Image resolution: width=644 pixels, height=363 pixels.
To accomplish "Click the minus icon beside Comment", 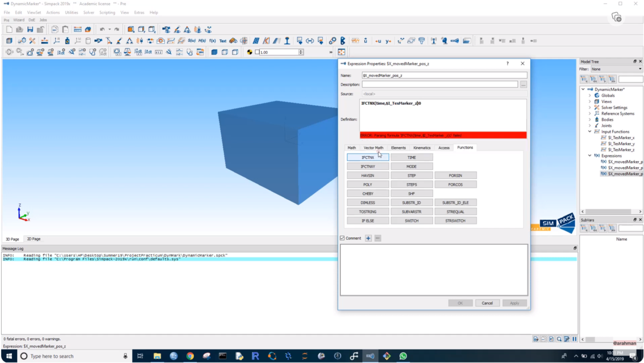I will (x=378, y=238).
